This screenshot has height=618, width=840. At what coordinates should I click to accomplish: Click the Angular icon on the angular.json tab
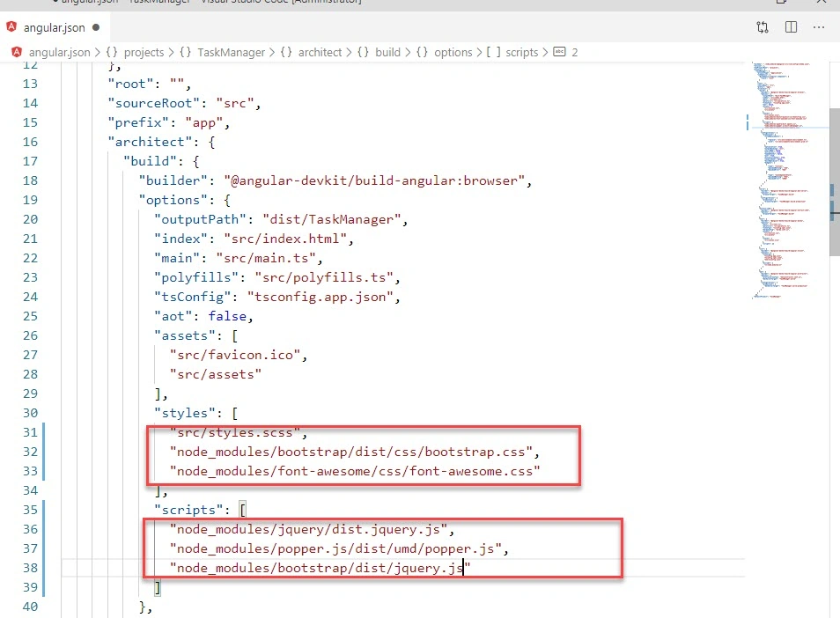click(x=11, y=26)
